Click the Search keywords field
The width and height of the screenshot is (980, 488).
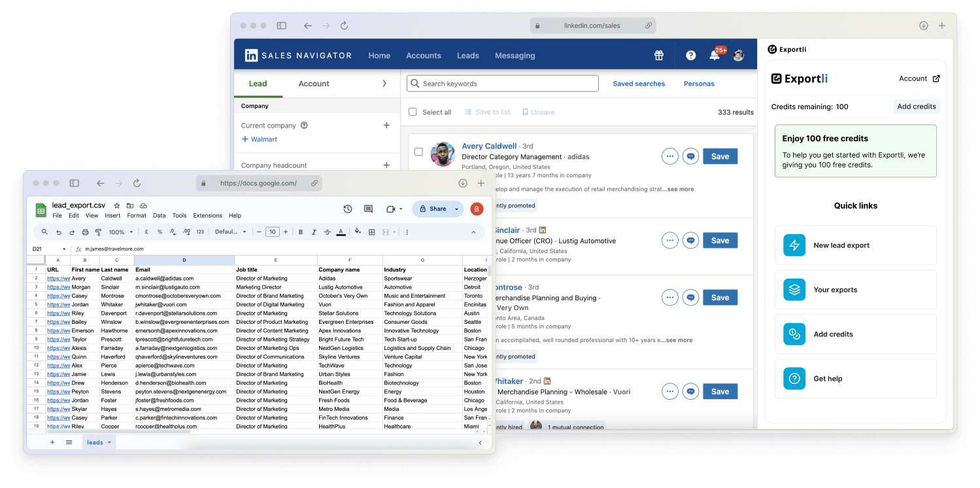[x=502, y=84]
